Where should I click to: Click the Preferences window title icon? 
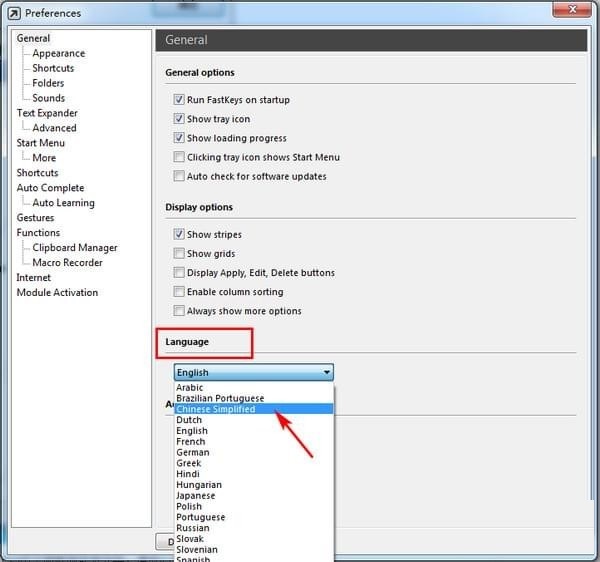click(14, 13)
